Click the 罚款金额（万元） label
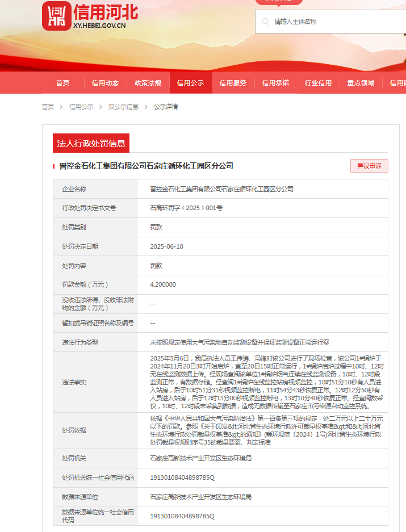Screen dimensions: 406x532 click(85, 284)
